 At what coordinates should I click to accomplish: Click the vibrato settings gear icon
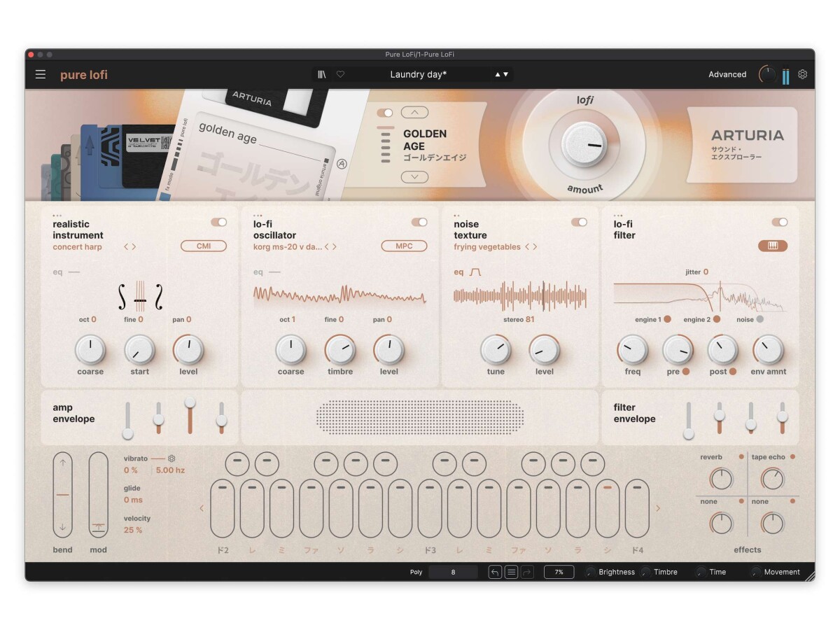pos(171,458)
